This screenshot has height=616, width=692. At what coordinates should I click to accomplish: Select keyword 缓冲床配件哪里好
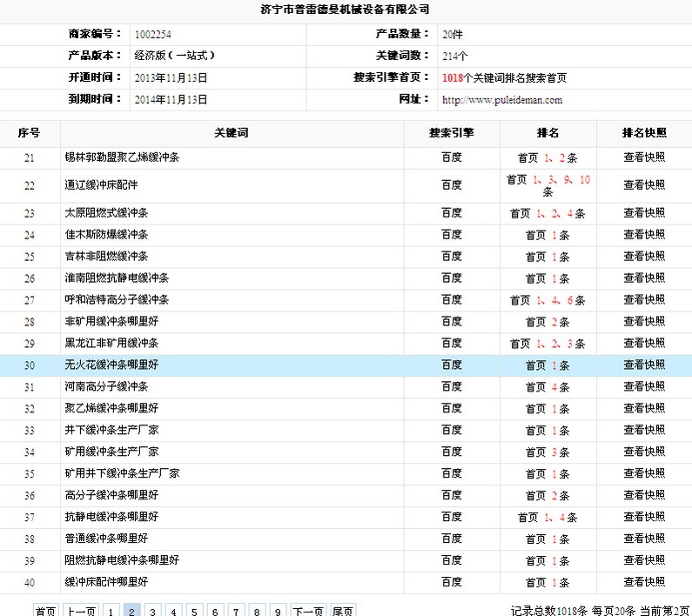(106, 582)
